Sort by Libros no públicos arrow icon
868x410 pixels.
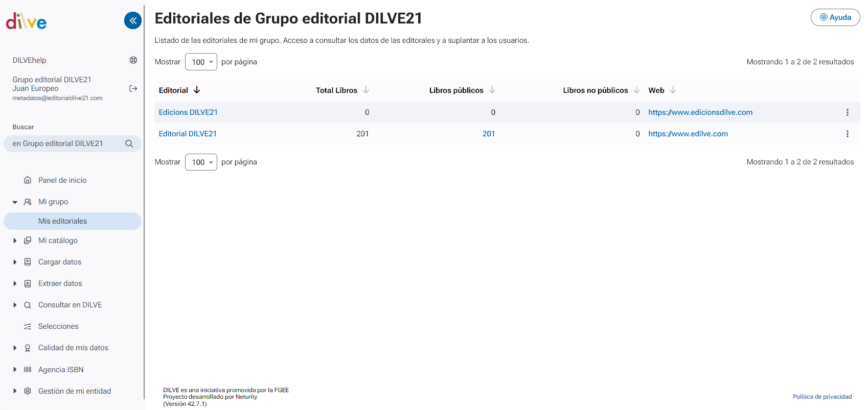tap(636, 90)
